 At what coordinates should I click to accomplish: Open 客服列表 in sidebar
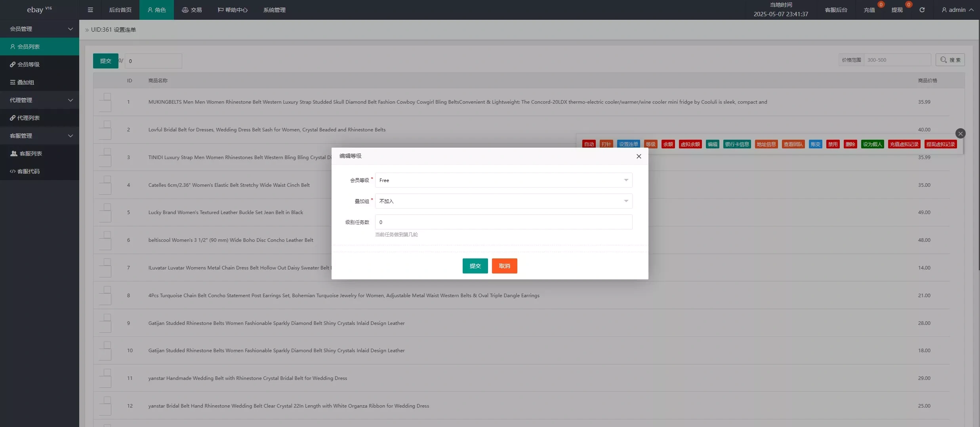(31, 154)
